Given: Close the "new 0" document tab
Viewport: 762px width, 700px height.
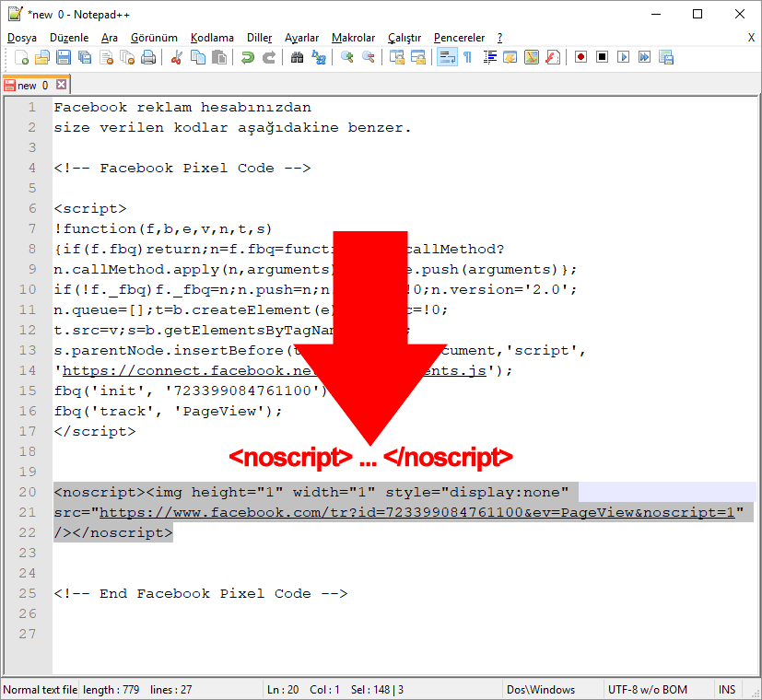Looking at the screenshot, I should (x=62, y=85).
